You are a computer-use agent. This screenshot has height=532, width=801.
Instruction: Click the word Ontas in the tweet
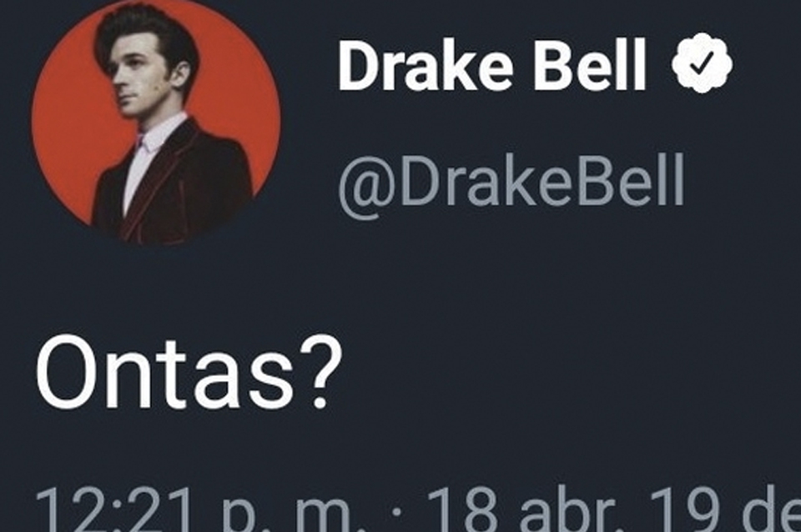[x=163, y=372]
